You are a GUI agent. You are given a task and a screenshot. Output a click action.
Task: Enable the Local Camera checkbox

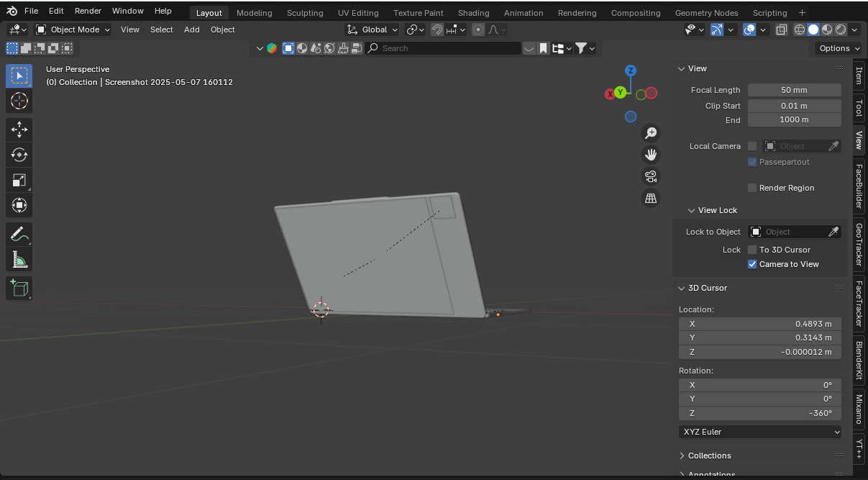coord(752,146)
